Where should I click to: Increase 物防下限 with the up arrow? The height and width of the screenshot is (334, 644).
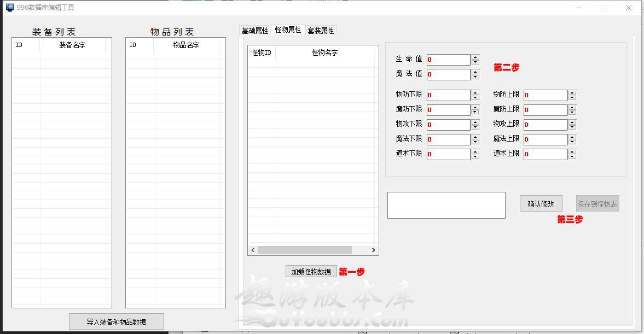[x=475, y=93]
